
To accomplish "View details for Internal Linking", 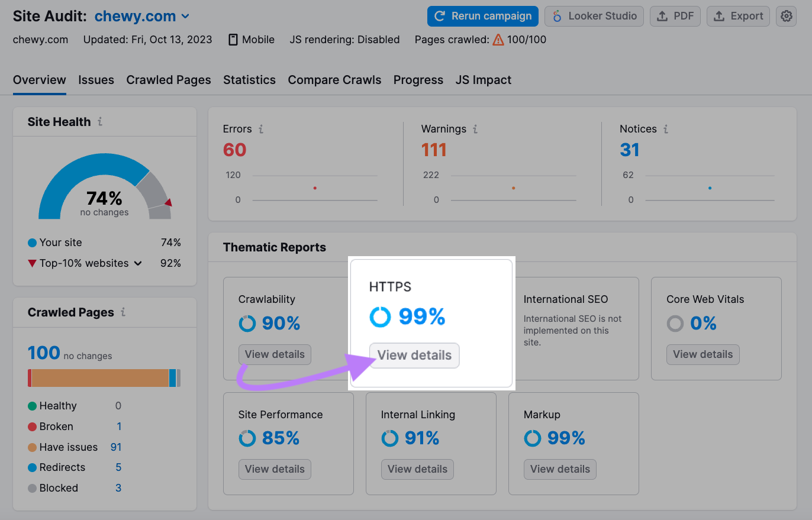I will point(417,469).
